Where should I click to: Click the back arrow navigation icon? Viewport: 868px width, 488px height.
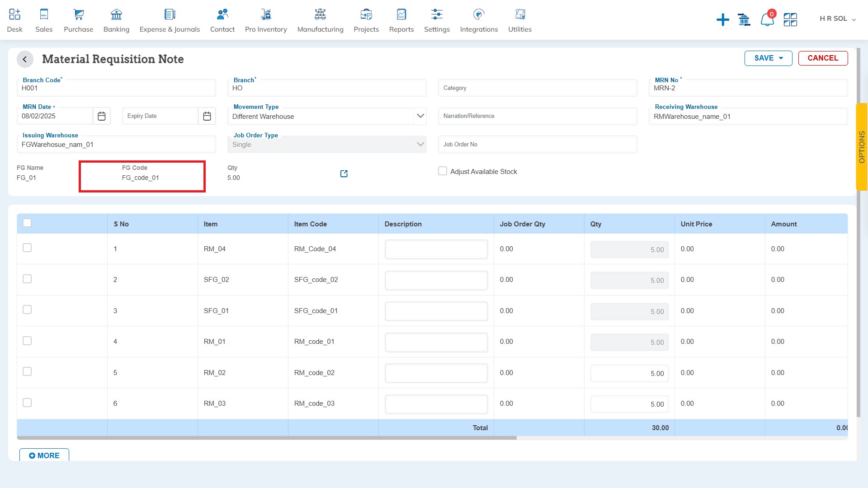(25, 58)
